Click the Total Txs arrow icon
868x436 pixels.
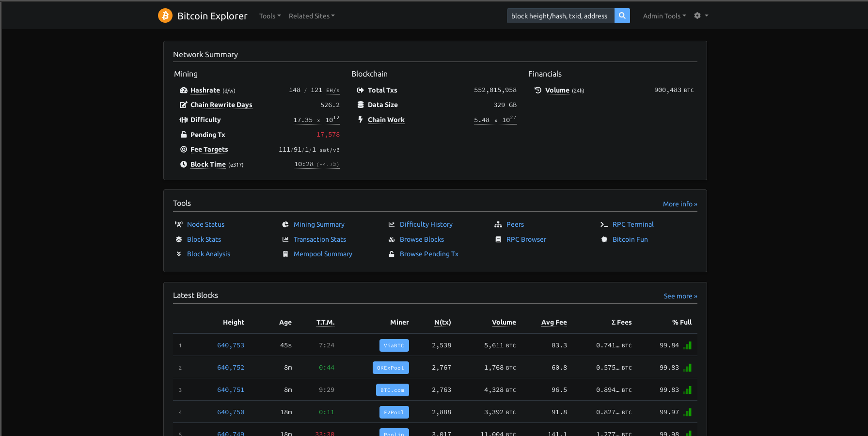click(x=361, y=90)
